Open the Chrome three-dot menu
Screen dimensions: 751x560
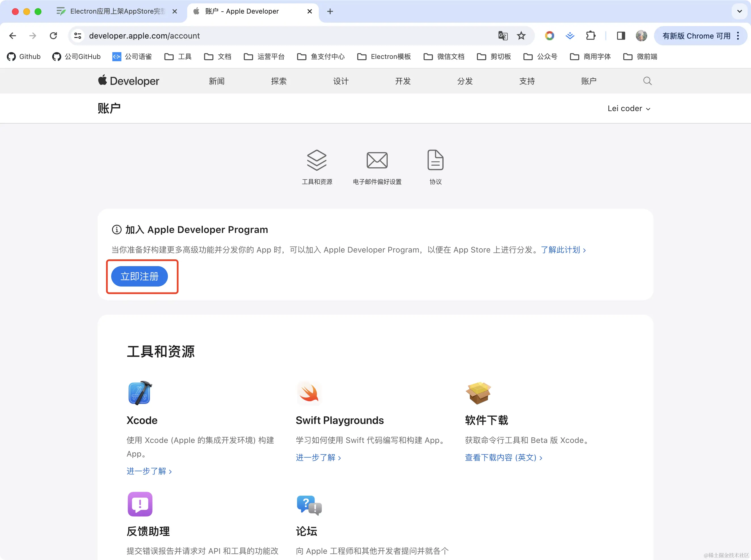point(738,36)
